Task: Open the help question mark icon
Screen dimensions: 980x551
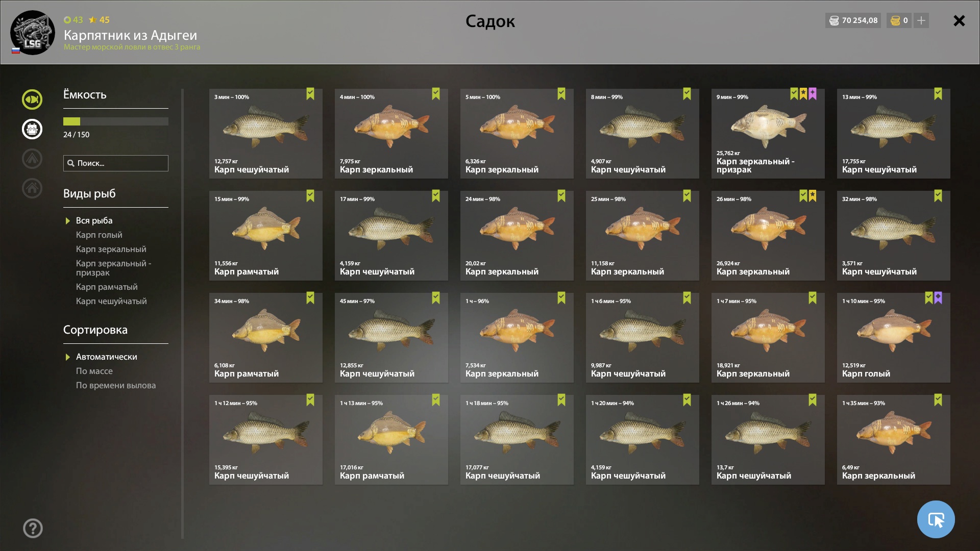Action: (33, 528)
